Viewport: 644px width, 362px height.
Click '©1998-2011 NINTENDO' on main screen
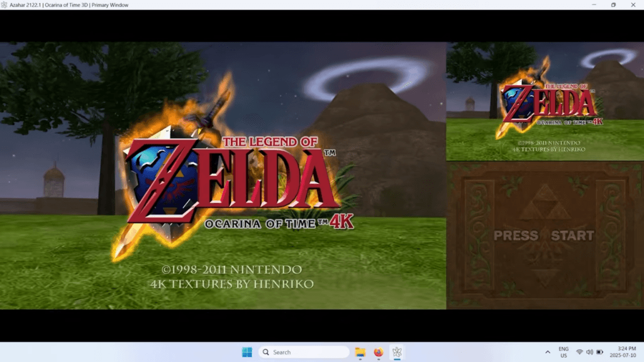click(x=231, y=270)
